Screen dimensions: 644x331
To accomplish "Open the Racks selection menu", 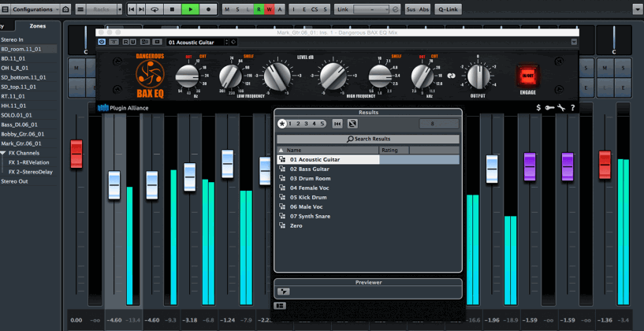I will click(101, 9).
